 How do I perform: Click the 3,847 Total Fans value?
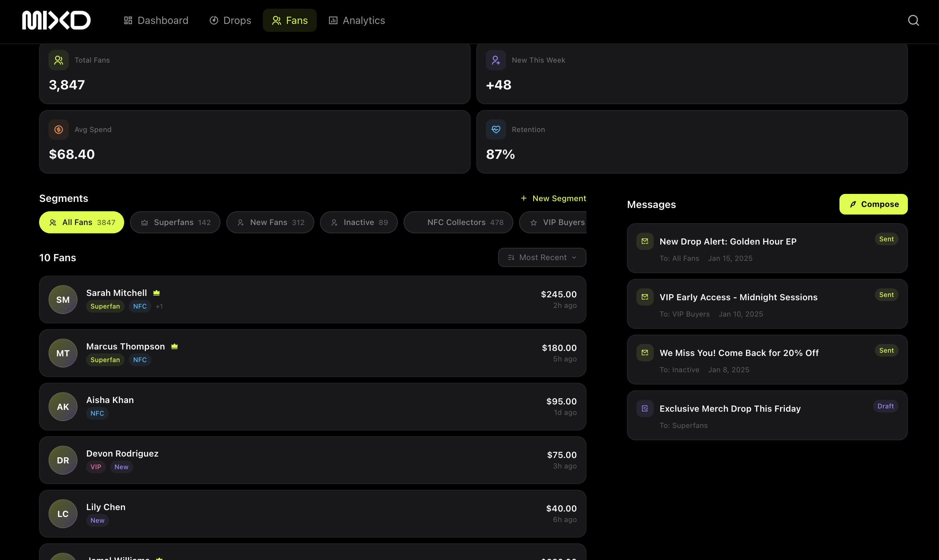(x=67, y=85)
